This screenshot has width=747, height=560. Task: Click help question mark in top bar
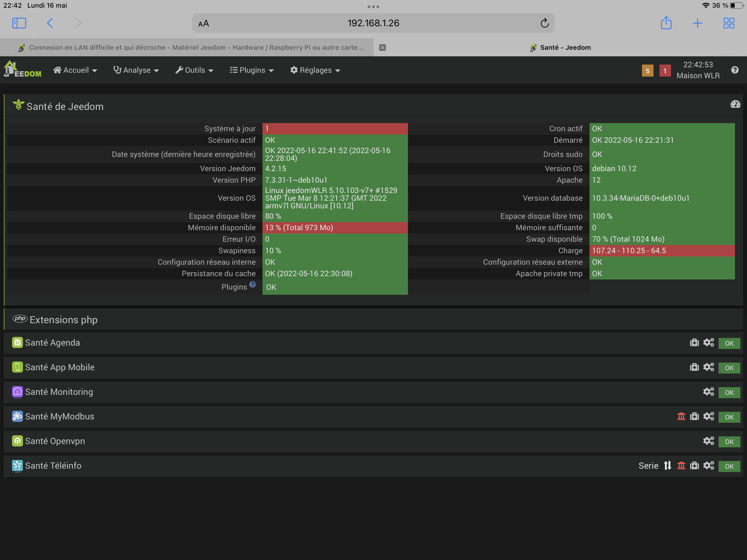coord(734,70)
